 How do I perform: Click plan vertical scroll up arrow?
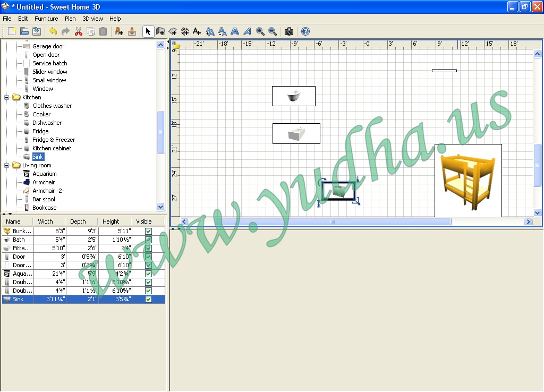click(x=538, y=54)
